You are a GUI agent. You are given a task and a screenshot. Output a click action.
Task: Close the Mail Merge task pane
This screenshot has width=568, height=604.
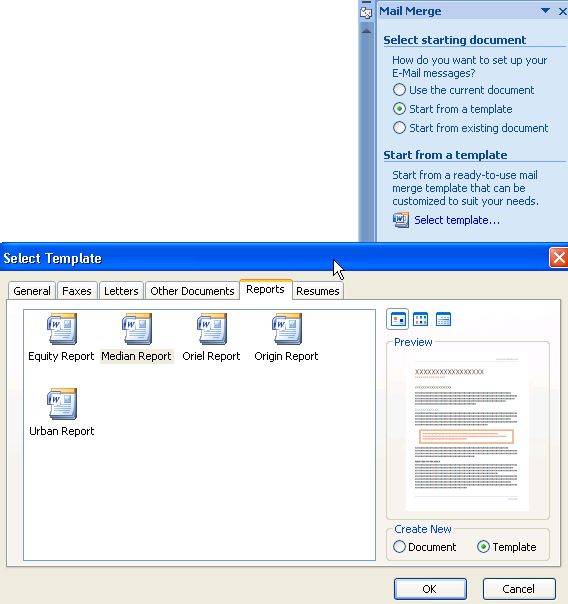tap(563, 12)
